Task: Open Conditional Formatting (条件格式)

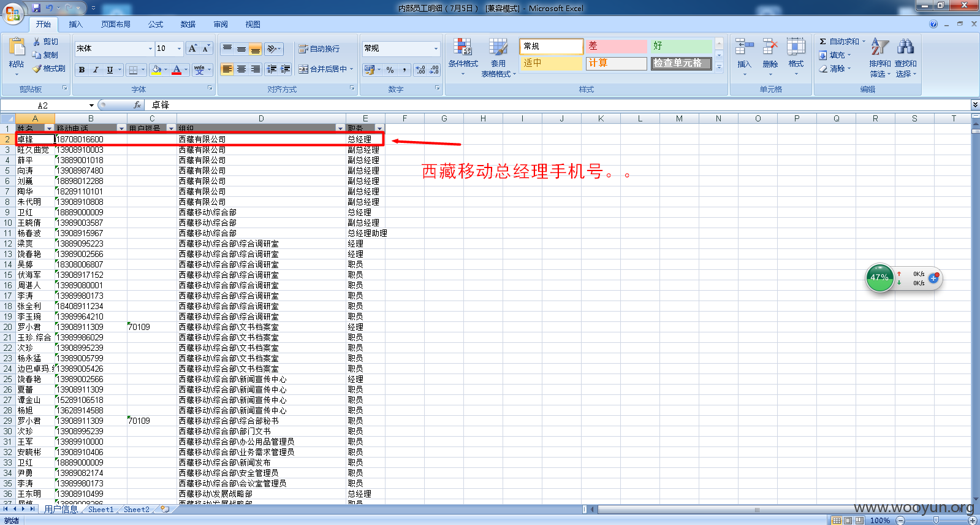Action: (463, 56)
